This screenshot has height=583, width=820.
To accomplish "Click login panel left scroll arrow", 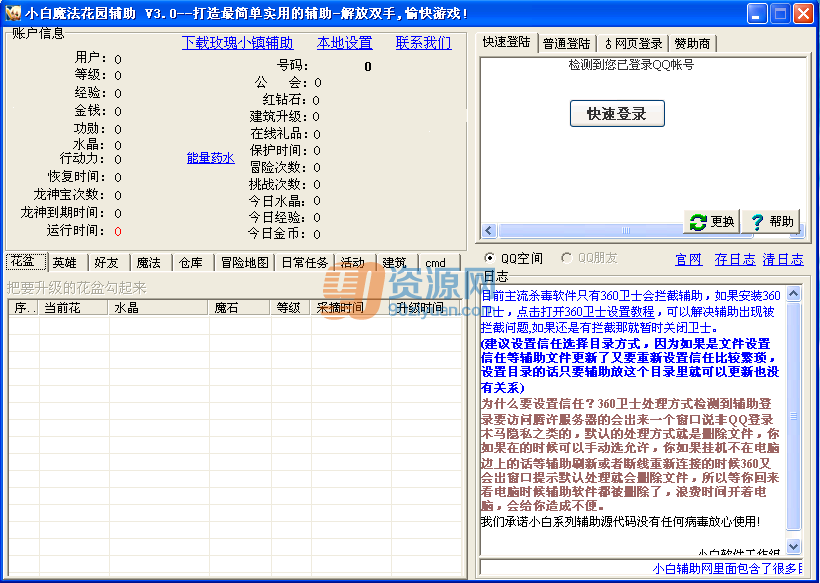I will (x=489, y=230).
